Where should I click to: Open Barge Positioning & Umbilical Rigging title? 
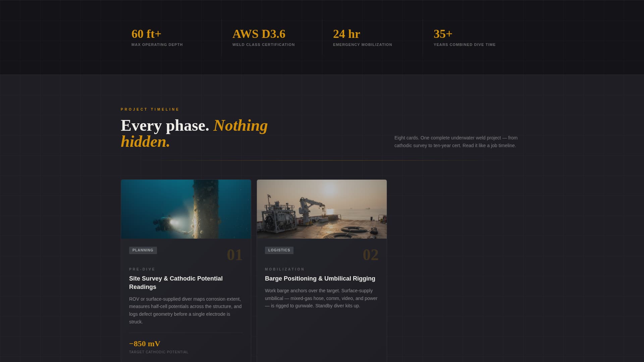320,279
